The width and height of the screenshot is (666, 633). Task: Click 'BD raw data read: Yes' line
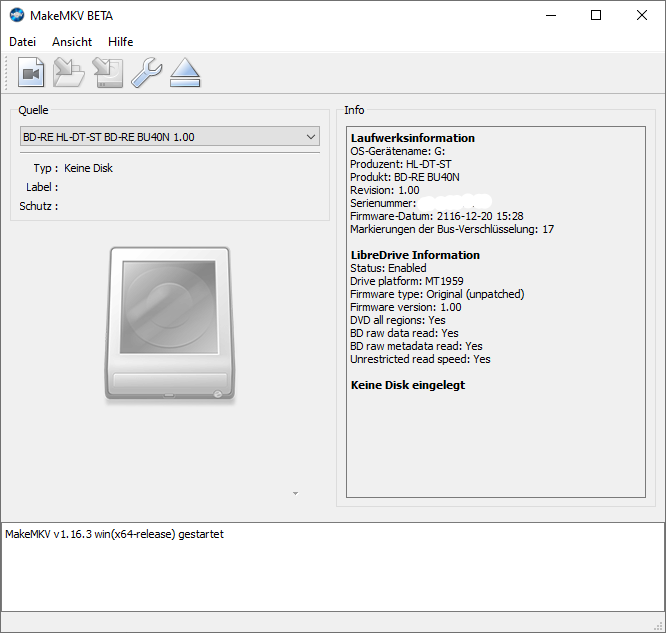404,333
